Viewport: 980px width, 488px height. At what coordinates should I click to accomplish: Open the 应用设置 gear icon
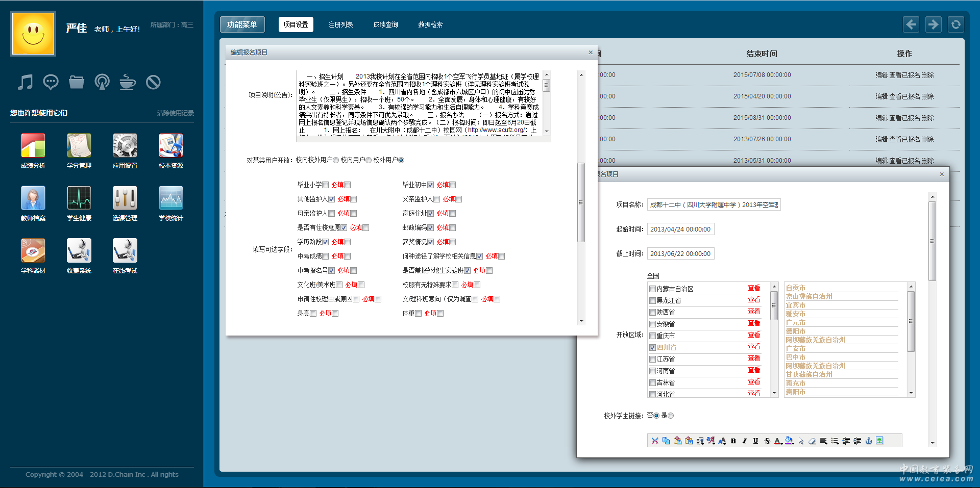click(x=125, y=146)
